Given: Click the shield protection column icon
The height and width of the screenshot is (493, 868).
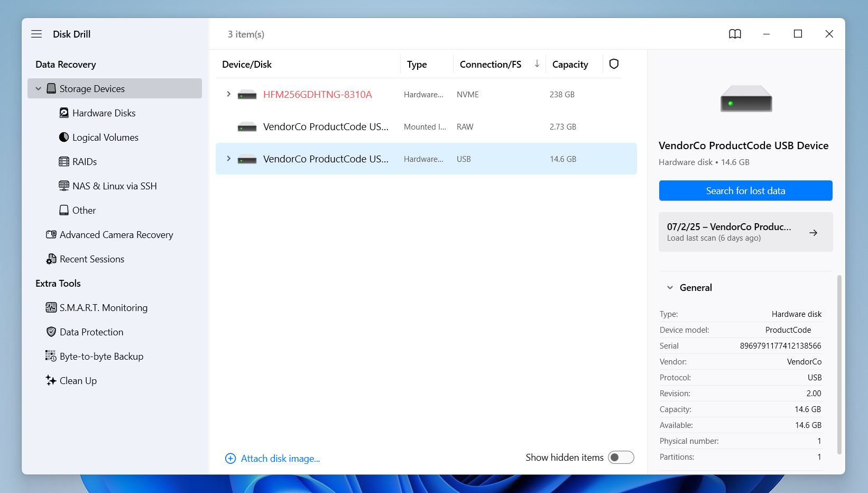Looking at the screenshot, I should [x=614, y=64].
